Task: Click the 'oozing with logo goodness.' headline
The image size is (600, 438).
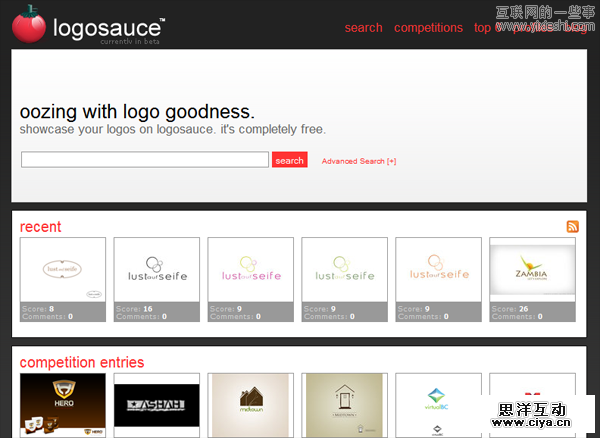Action: (x=137, y=112)
